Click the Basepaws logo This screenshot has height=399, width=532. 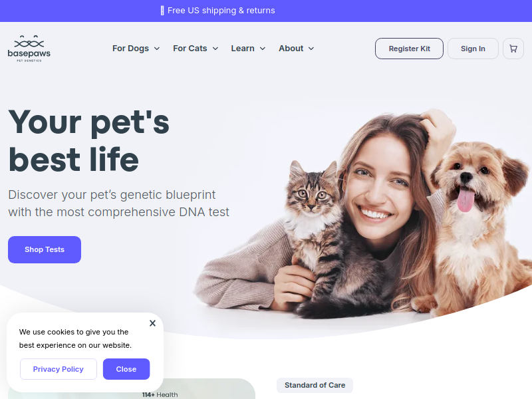[29, 49]
